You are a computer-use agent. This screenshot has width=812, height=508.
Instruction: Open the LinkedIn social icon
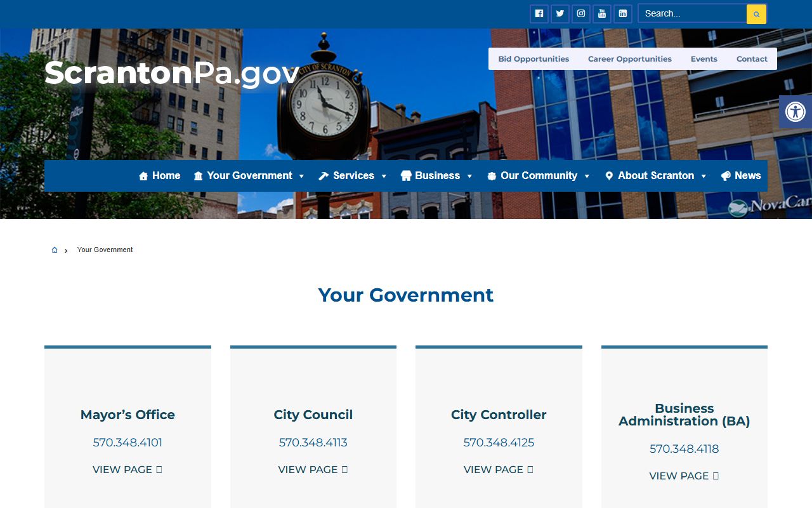coord(623,14)
